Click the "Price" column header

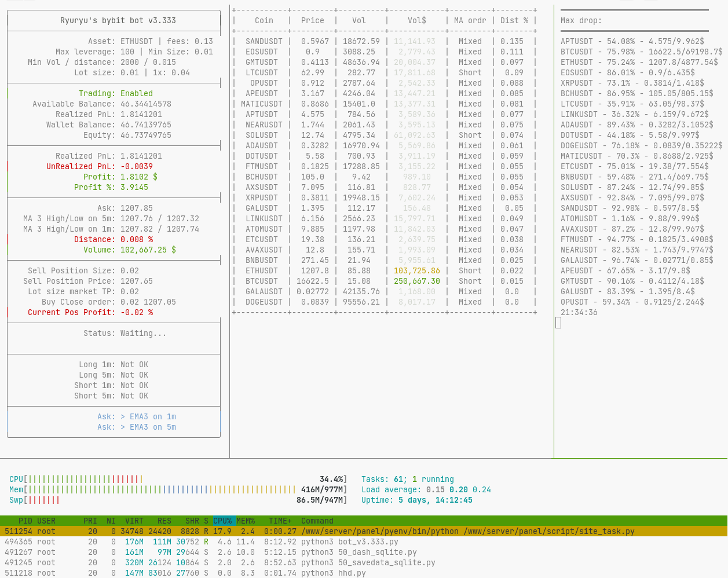point(313,20)
